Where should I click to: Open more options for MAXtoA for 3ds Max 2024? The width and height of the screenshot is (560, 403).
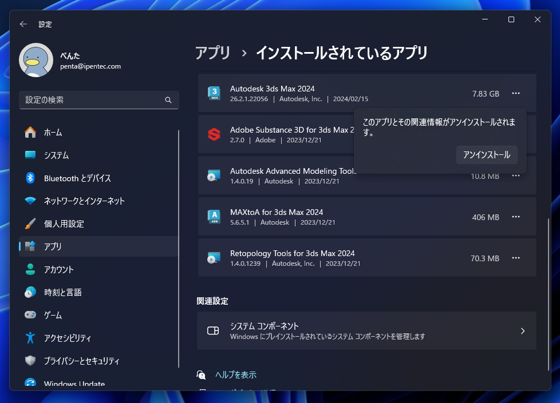coord(516,217)
